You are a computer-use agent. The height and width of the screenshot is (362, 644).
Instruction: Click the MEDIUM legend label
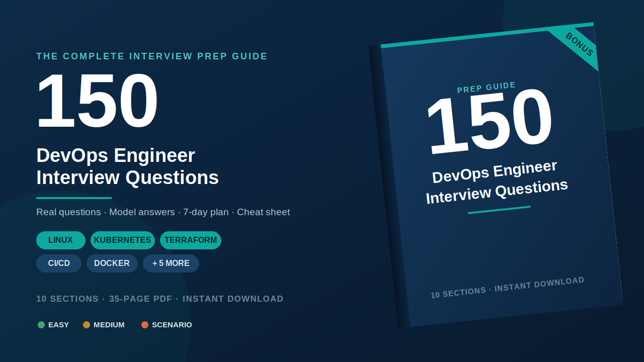pyautogui.click(x=109, y=325)
